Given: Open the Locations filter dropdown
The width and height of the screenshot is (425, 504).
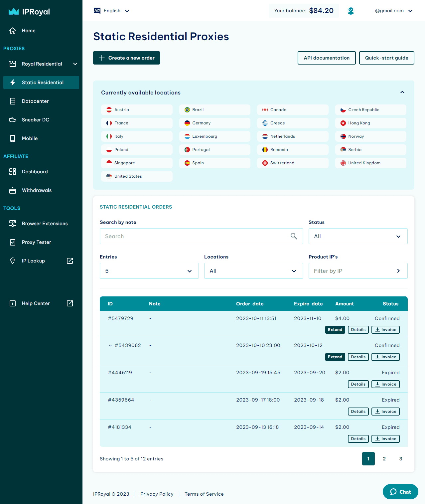Looking at the screenshot, I should (x=254, y=271).
